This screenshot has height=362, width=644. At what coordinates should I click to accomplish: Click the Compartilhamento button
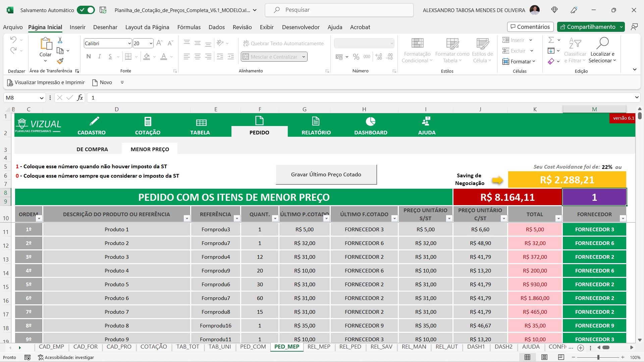pyautogui.click(x=588, y=27)
